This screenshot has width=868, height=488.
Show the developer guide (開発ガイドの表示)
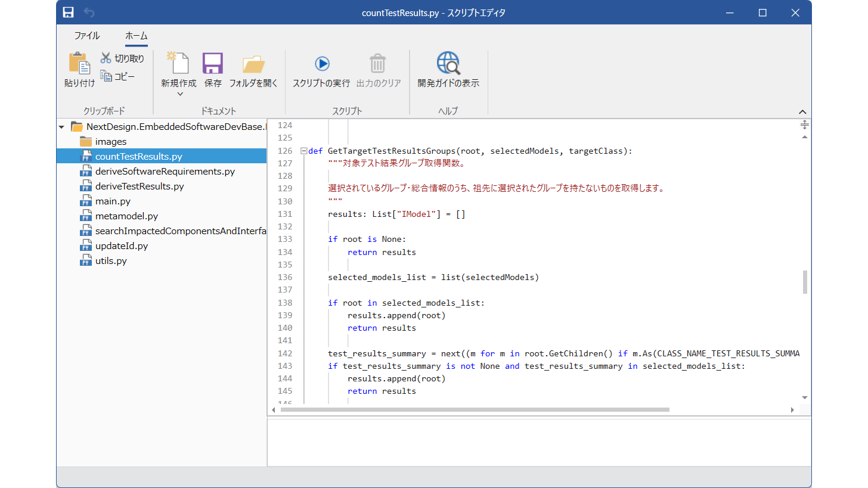448,63
